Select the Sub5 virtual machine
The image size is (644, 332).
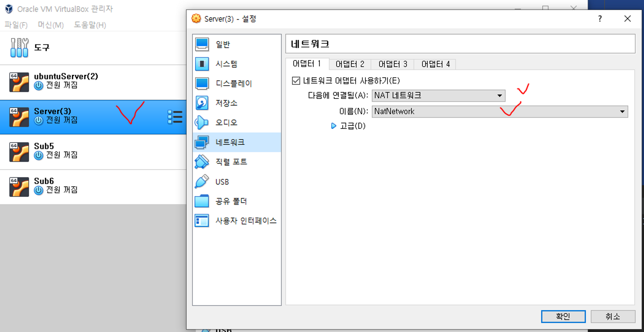point(93,152)
